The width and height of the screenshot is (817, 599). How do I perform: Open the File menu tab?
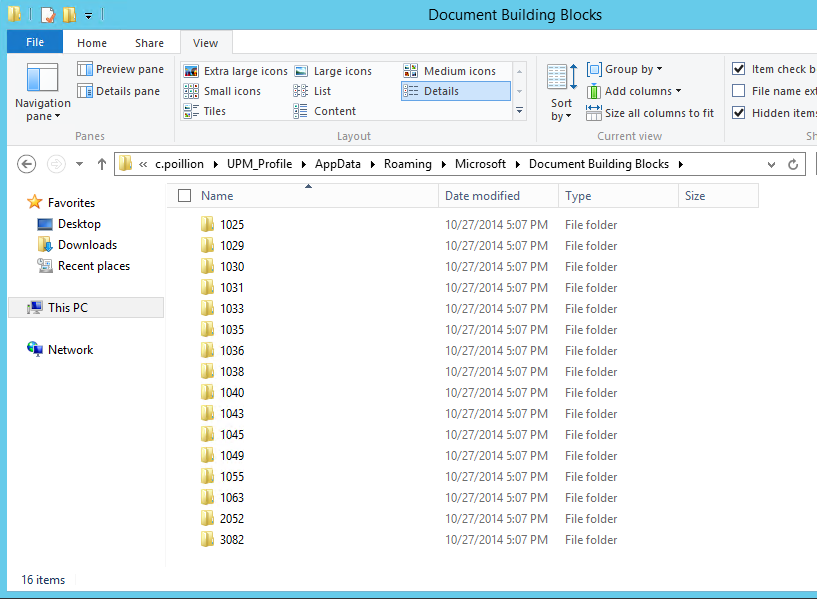[x=35, y=43]
